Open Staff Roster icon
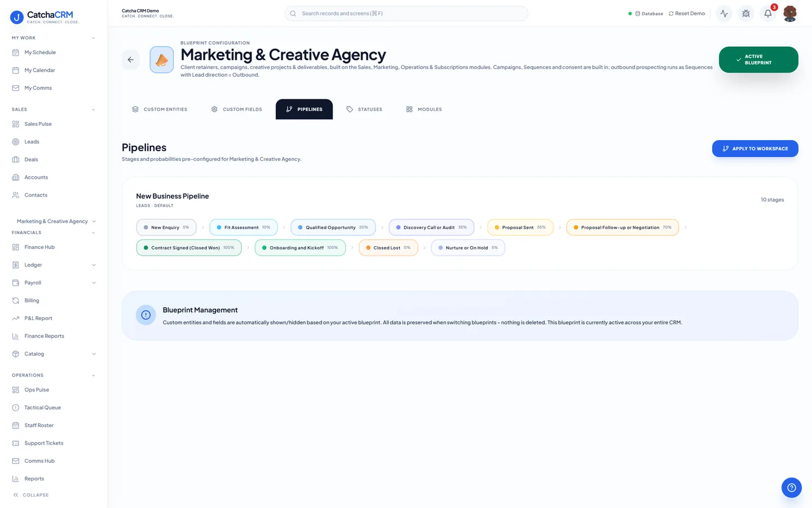 [16, 426]
